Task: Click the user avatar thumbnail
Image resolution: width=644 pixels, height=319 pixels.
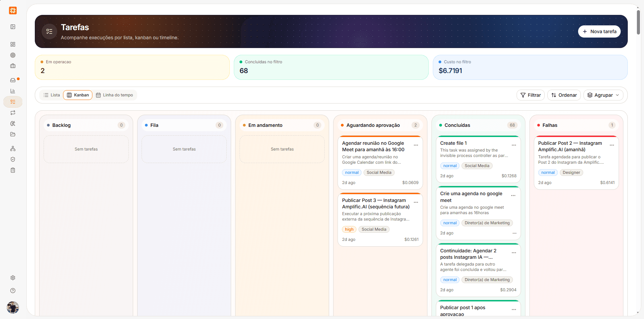Action: tap(13, 307)
